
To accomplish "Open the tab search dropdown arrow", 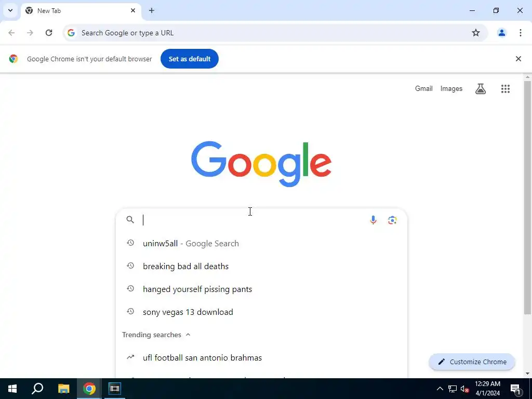I will click(10, 10).
